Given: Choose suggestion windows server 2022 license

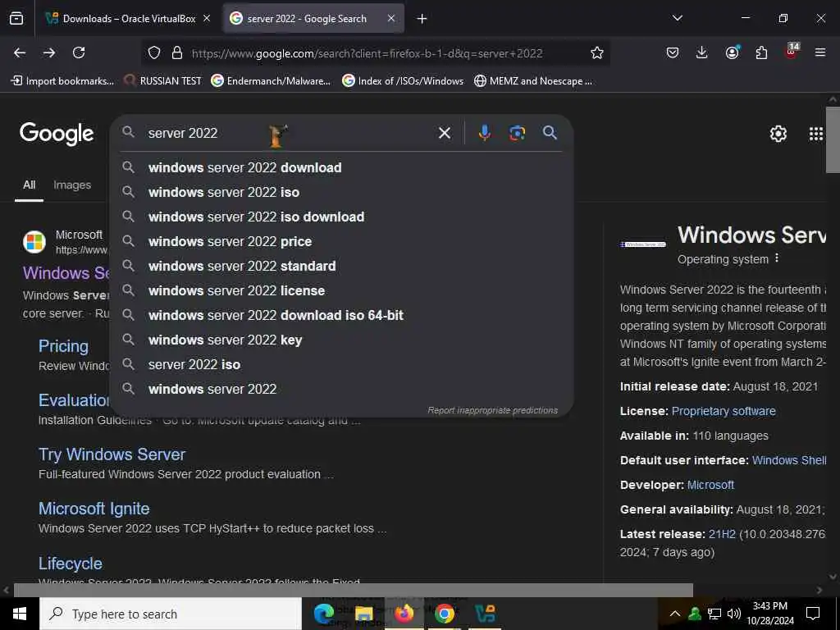Looking at the screenshot, I should pyautogui.click(x=342, y=291).
